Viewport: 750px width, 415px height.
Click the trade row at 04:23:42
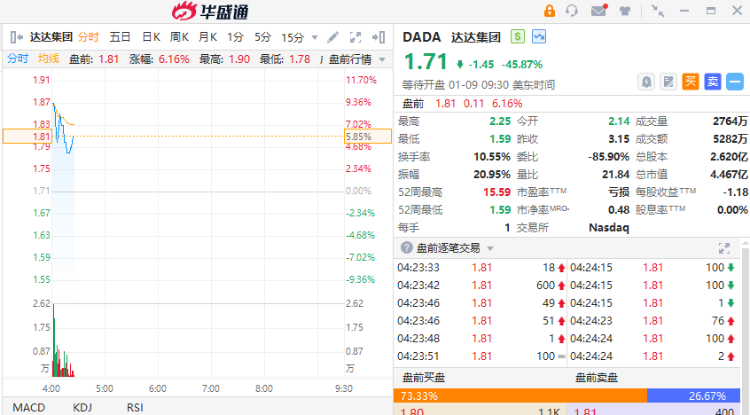coord(481,285)
